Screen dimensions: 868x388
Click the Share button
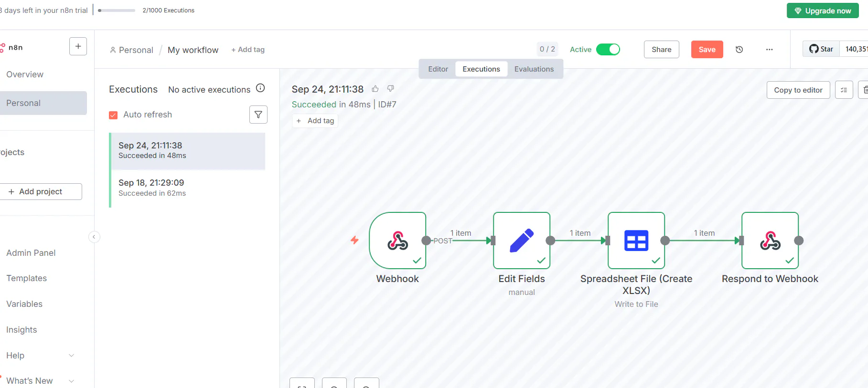tap(662, 50)
